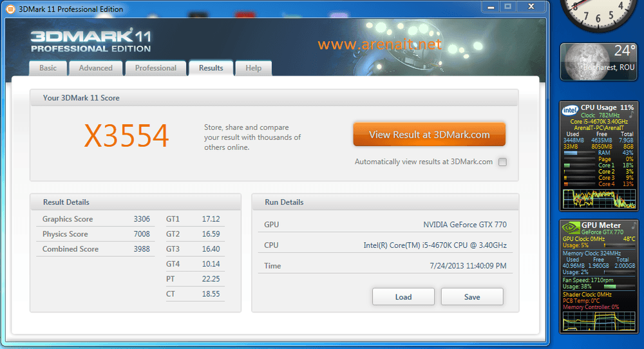Select the Results tab

(211, 68)
